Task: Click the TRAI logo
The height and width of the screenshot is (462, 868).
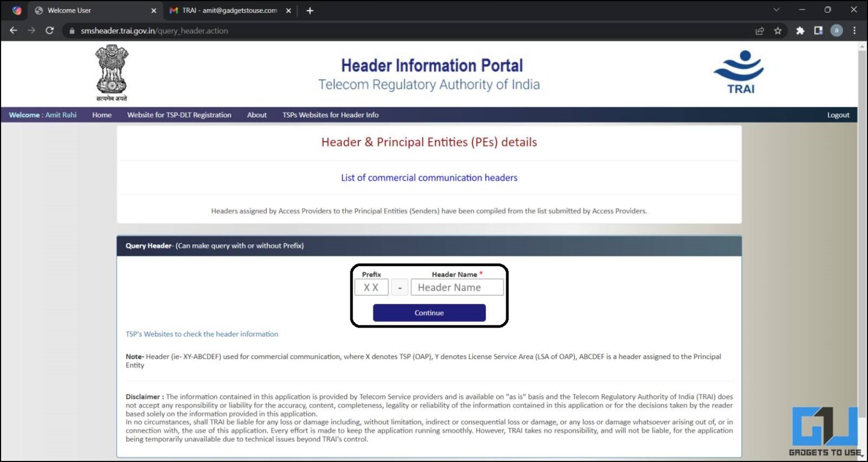Action: (739, 72)
